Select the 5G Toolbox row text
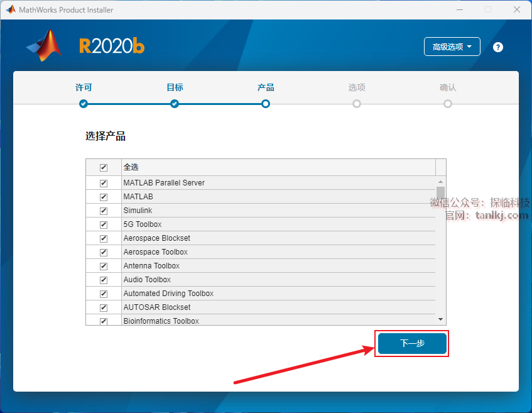The height and width of the screenshot is (413, 532). (143, 224)
